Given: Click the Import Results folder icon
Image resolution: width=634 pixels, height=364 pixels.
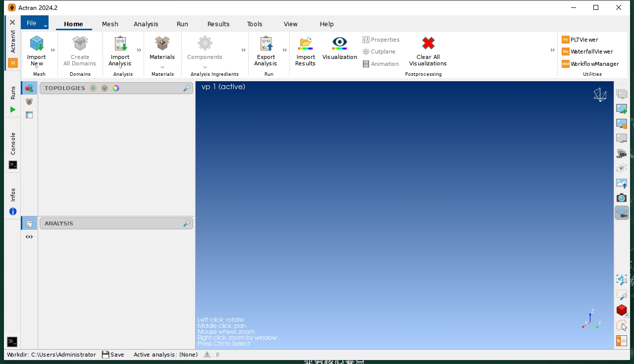Looking at the screenshot, I should tap(306, 44).
